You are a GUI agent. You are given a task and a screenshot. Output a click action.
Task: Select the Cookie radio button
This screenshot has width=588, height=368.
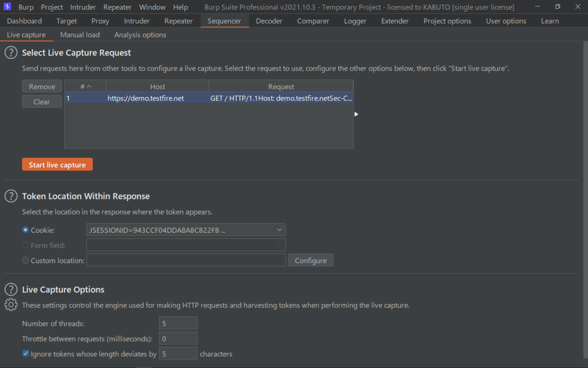pos(25,230)
